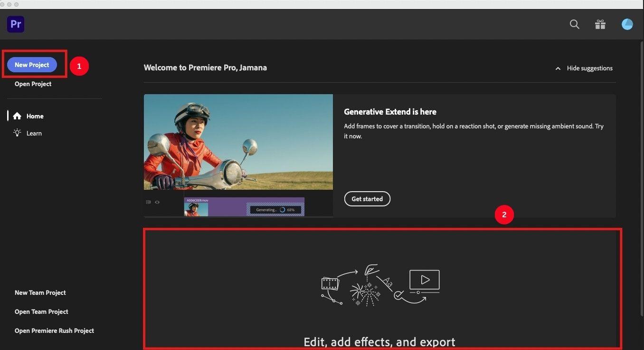Open the user account avatar
644x350 pixels.
coord(627,24)
